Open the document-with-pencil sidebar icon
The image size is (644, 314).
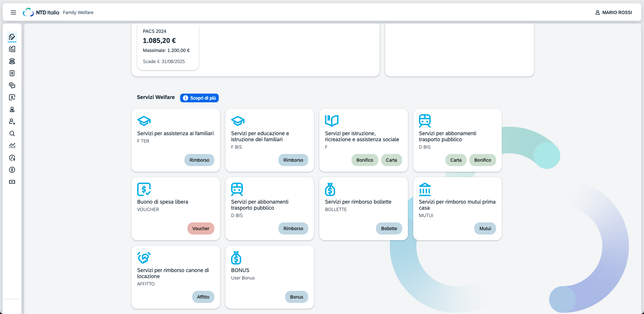[12, 37]
